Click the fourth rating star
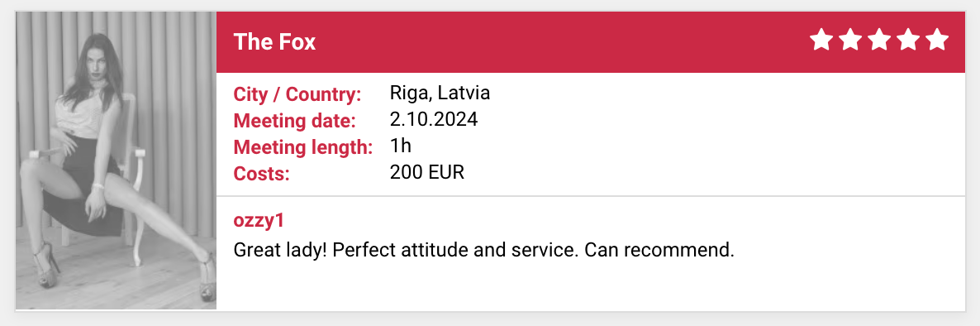 point(908,40)
